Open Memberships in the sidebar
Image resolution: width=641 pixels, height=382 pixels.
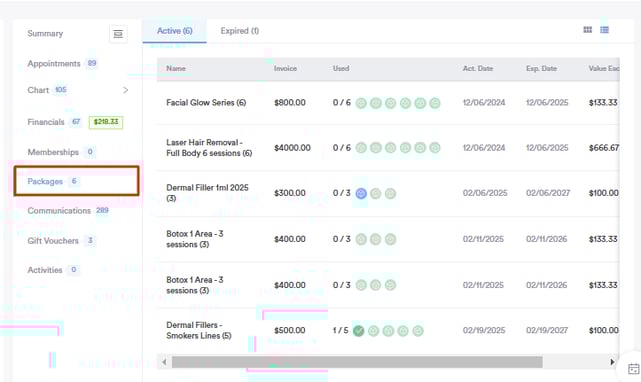[x=53, y=152]
